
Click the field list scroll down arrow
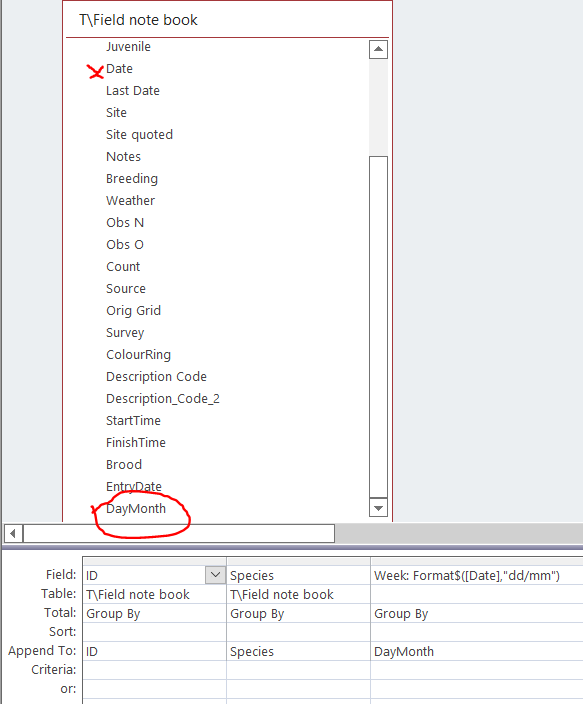pyautogui.click(x=378, y=508)
